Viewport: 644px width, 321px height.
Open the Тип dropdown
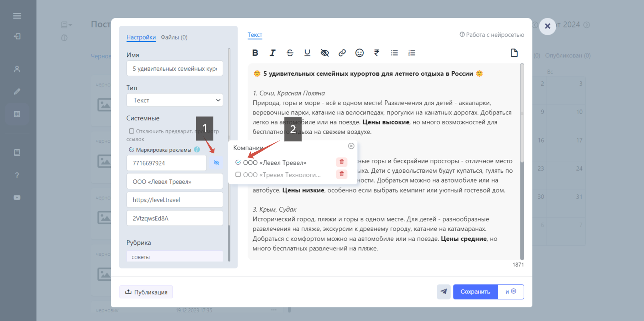point(175,100)
